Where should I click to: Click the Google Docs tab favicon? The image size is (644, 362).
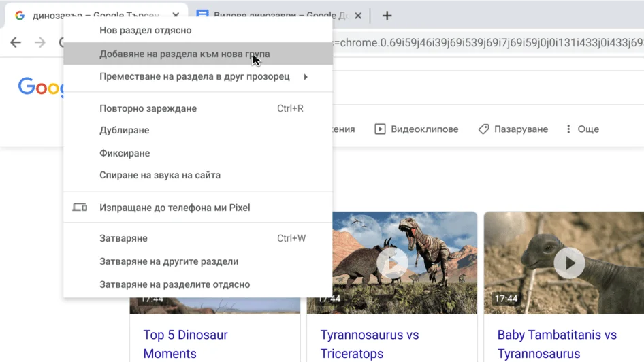point(202,15)
